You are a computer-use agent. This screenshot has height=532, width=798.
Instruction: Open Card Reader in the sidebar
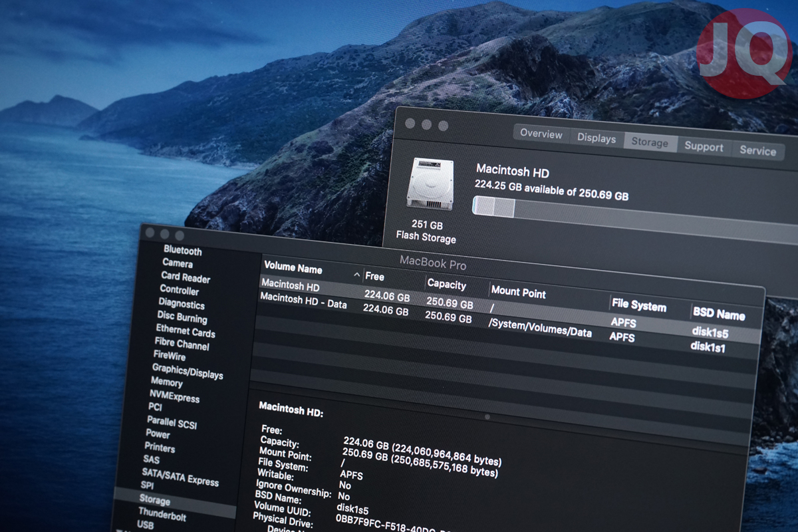pyautogui.click(x=186, y=277)
